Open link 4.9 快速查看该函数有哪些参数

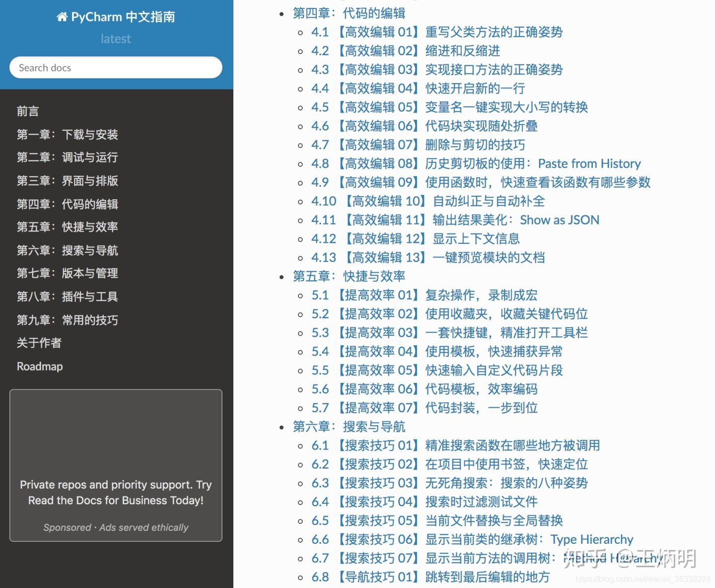point(481,183)
